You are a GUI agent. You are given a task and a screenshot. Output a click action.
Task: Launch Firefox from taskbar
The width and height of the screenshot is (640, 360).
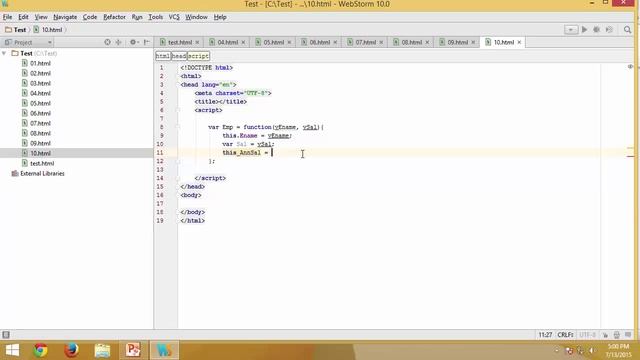71,350
